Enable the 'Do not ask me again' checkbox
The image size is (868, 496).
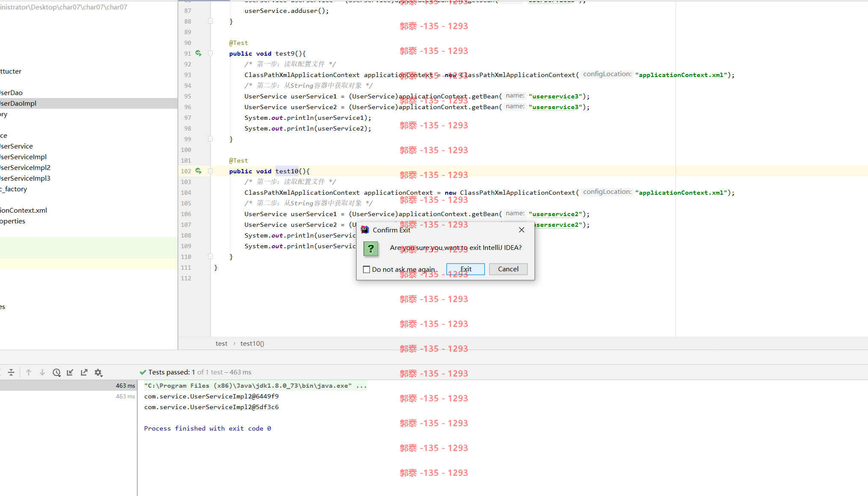click(x=366, y=270)
